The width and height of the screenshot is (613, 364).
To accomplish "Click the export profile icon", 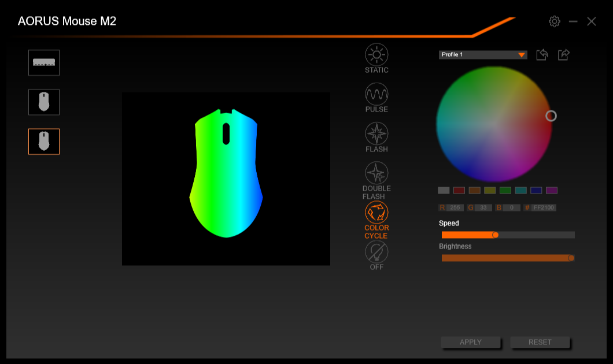I will (564, 55).
